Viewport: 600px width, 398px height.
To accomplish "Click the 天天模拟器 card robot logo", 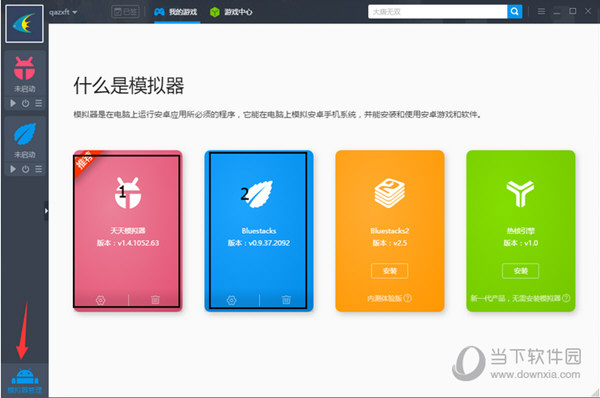I will (x=128, y=192).
